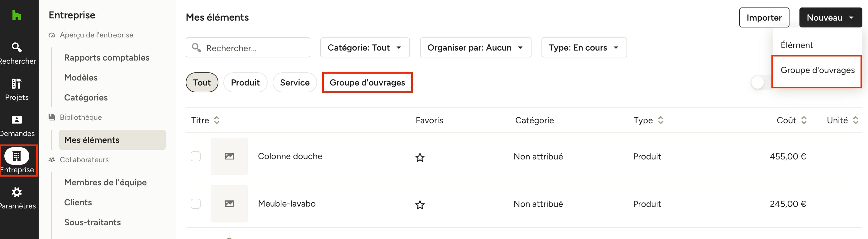Check the Meuble-lavabo row checkbox
The image size is (868, 239).
[196, 203]
